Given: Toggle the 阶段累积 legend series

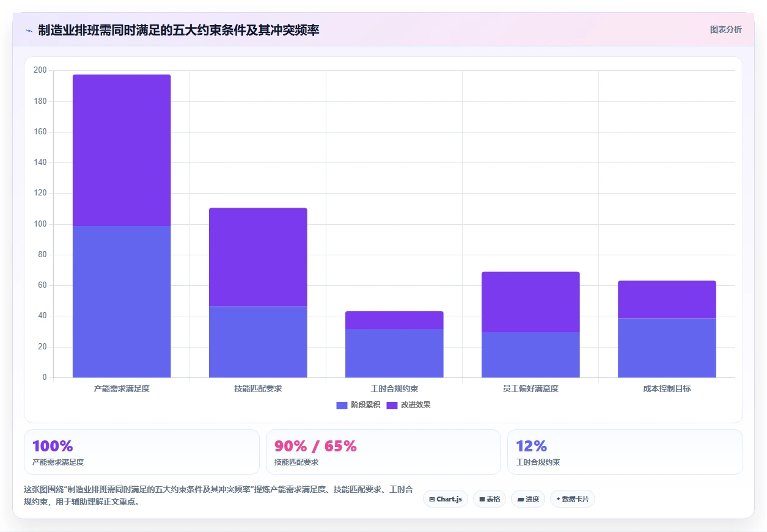Looking at the screenshot, I should [x=358, y=405].
